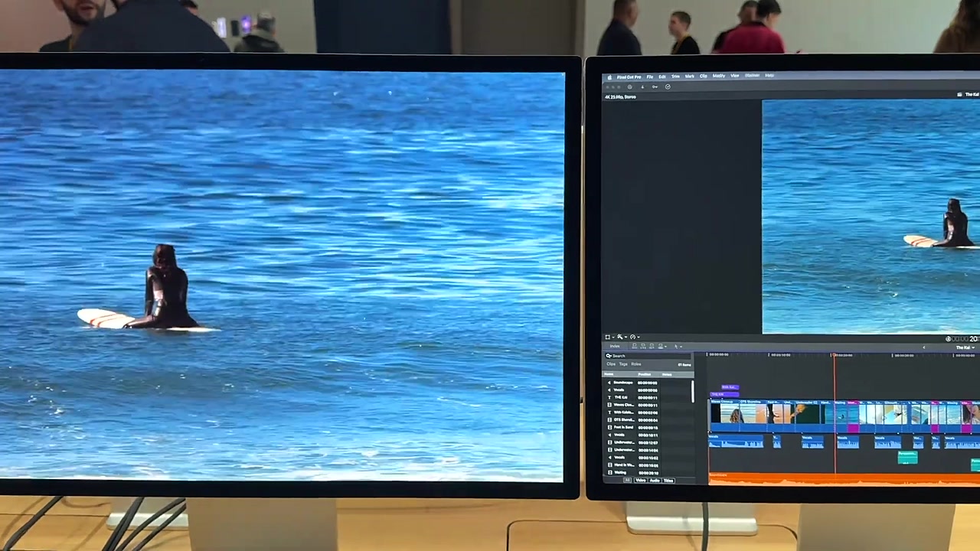
Task: Click the Apple menu logo
Action: pos(609,77)
